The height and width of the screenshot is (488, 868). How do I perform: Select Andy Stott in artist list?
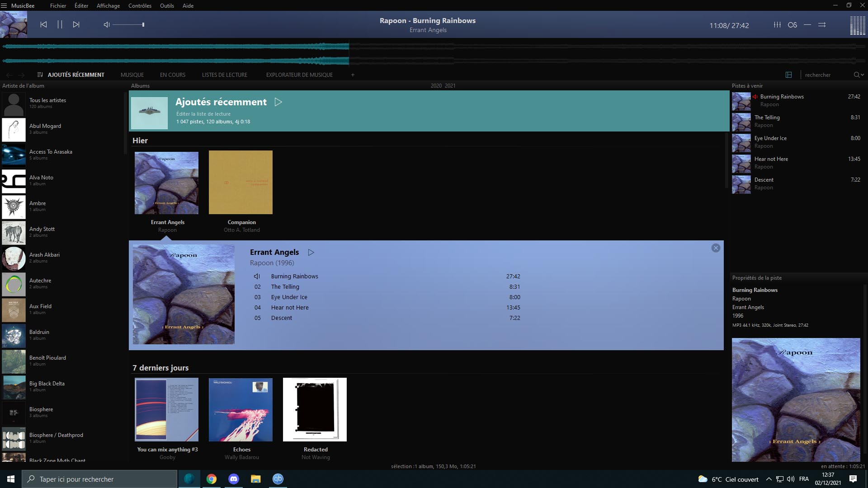coord(62,232)
